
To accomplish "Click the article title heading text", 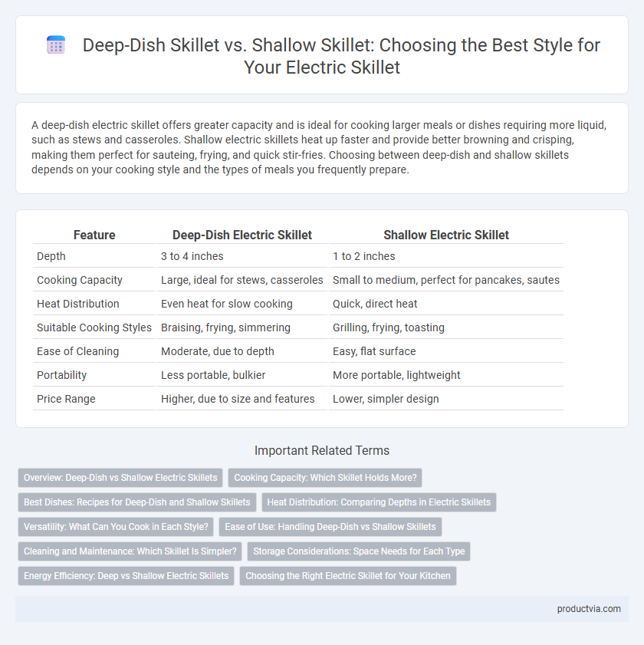I will [341, 56].
